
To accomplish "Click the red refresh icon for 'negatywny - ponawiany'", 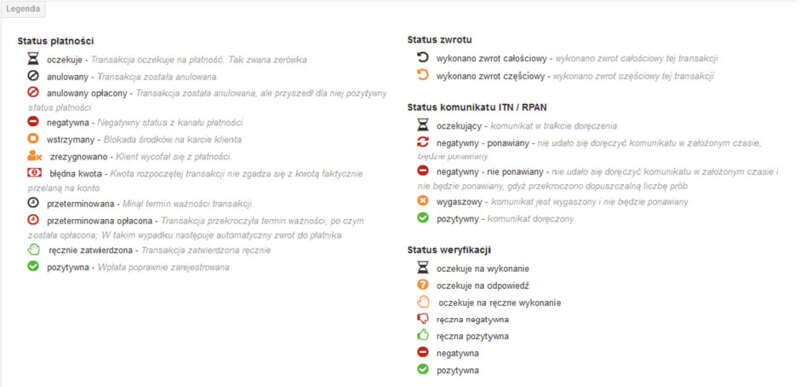I will coord(423,142).
